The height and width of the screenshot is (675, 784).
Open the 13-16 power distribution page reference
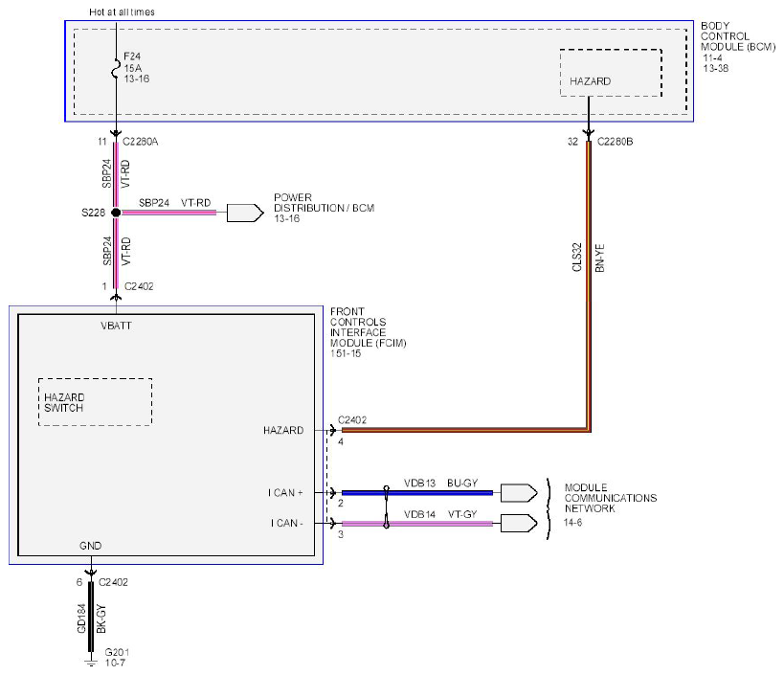click(x=287, y=219)
